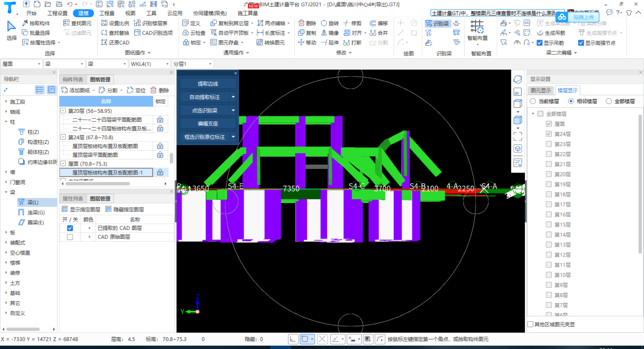This screenshot has width=644, height=349.
Task: Click the 合并 merge tool
Action: click(x=379, y=33)
